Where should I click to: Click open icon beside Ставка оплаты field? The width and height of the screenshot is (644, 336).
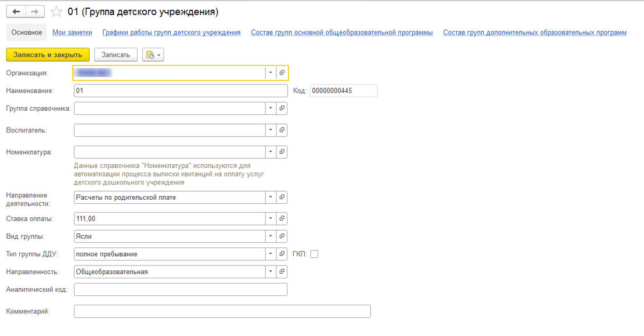[282, 219]
